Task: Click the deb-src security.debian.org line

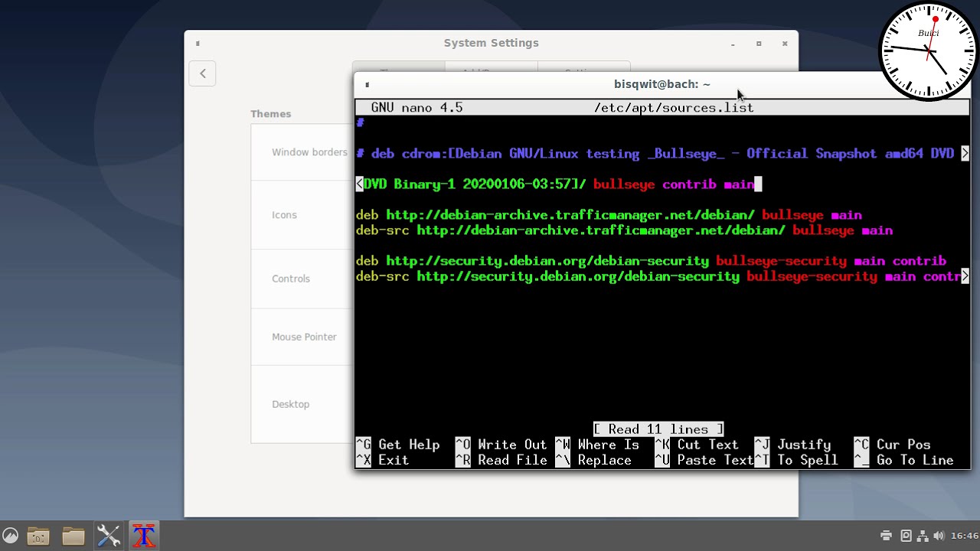Action: tap(662, 276)
